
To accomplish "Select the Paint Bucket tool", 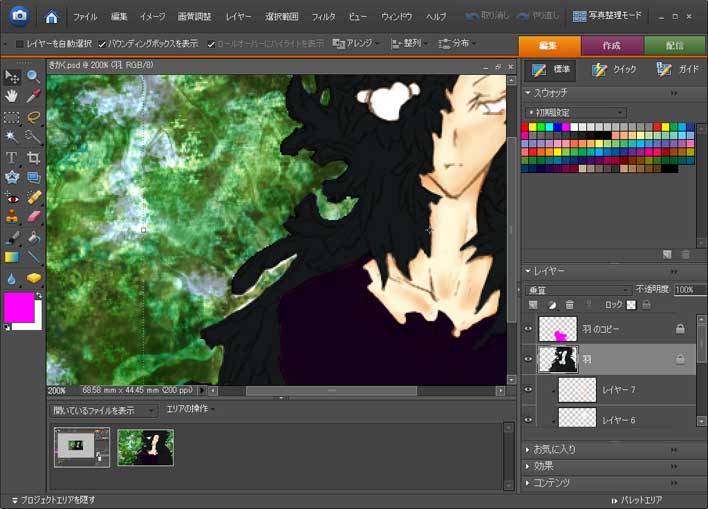I will click(x=33, y=238).
